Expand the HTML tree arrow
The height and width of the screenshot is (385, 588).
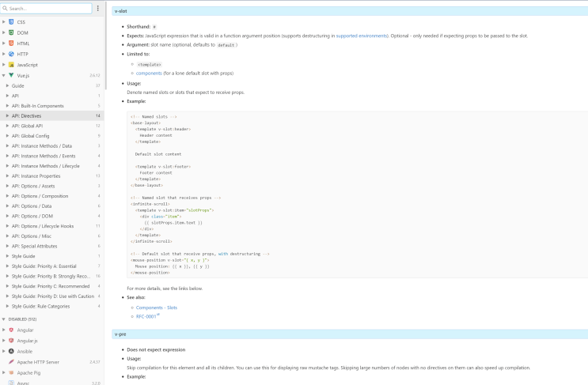click(4, 43)
